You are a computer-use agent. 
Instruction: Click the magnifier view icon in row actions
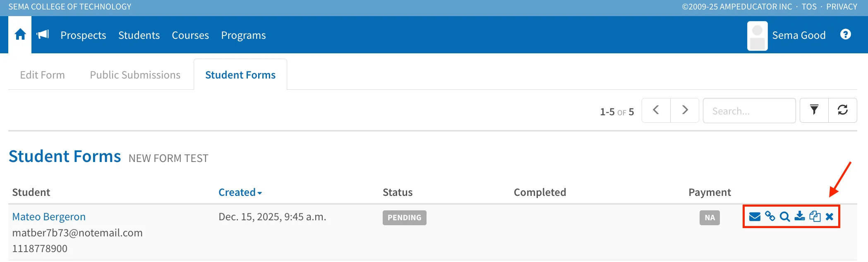(785, 217)
